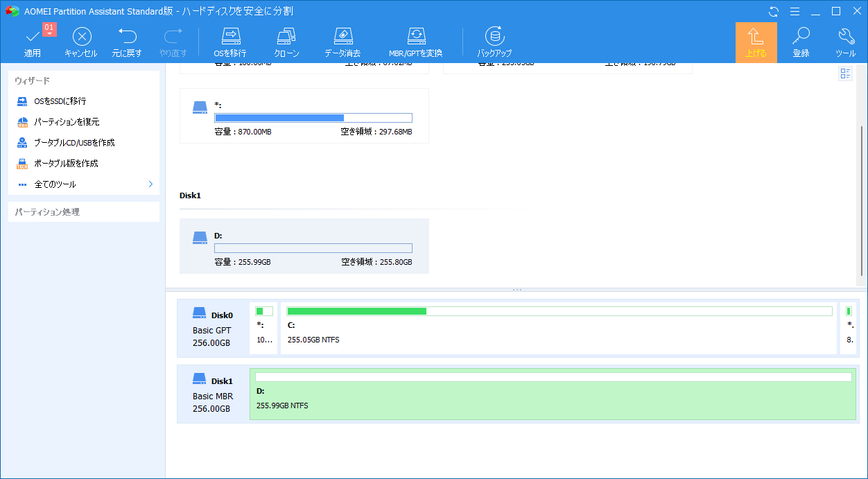Open the MBR/GPTを変換 converter
Screen dimensions: 868x479
415,42
